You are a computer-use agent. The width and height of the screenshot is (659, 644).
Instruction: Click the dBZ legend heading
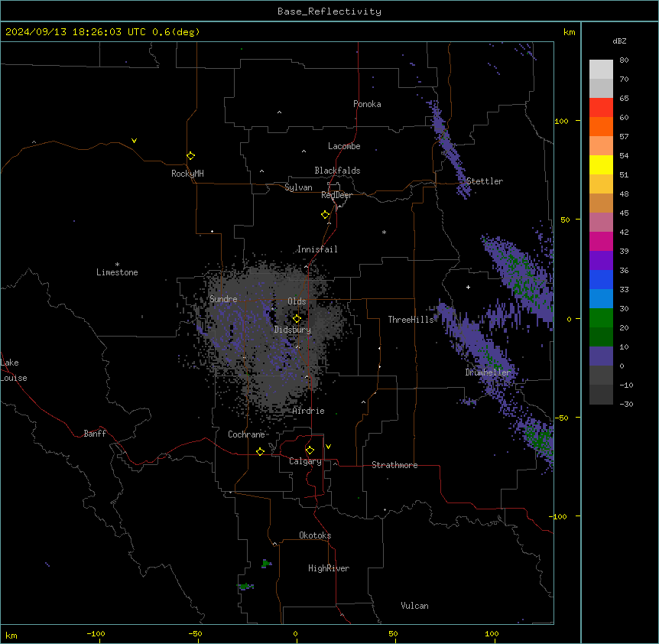tap(619, 41)
